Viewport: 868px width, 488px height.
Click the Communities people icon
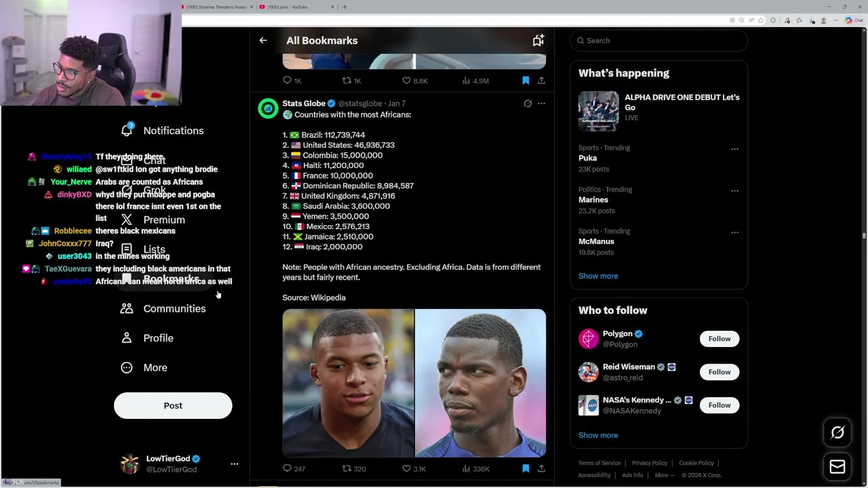[127, 308]
